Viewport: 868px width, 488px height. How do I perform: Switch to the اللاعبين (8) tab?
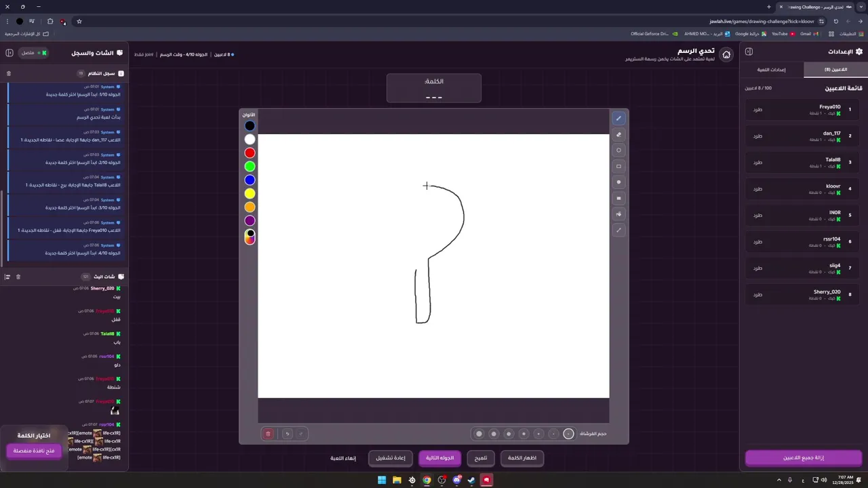coord(835,69)
